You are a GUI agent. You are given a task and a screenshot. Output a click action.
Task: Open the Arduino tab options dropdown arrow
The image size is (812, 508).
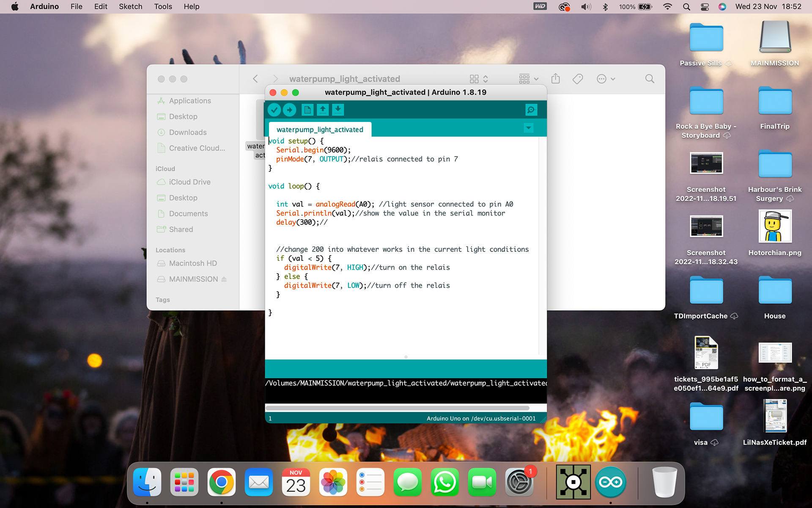529,128
